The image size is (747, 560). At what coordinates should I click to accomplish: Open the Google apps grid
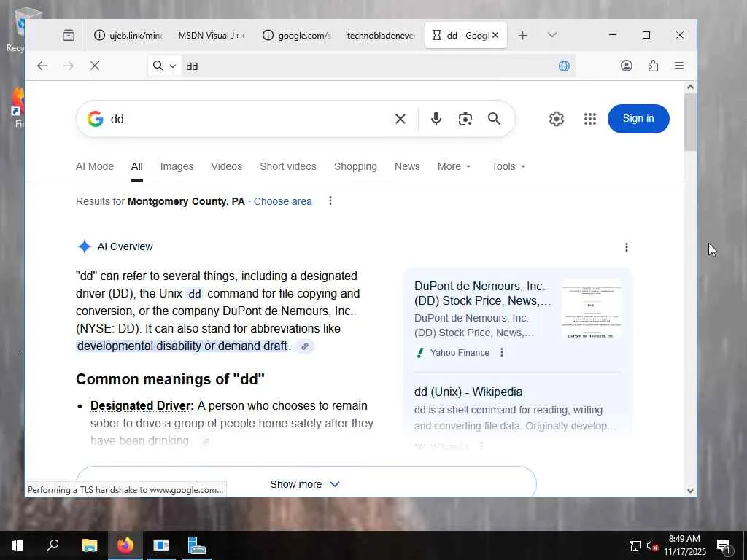[x=590, y=119]
